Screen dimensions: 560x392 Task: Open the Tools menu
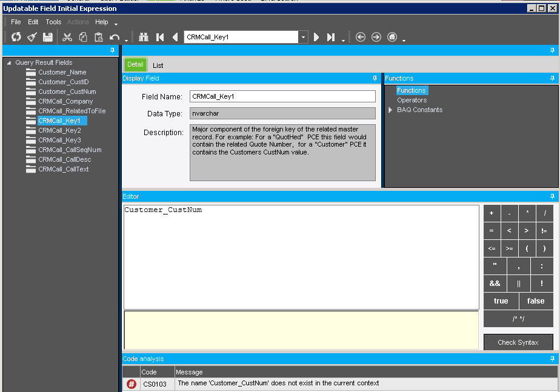coord(53,22)
